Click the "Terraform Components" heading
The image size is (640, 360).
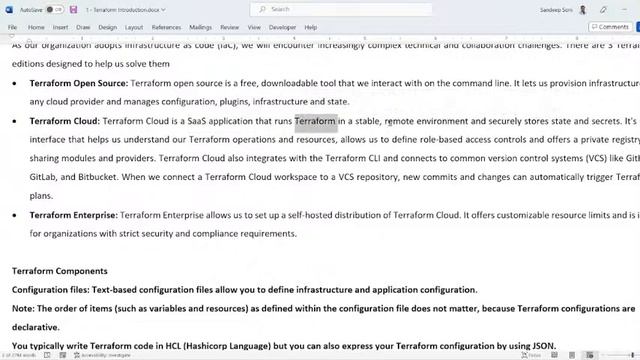coord(60,271)
